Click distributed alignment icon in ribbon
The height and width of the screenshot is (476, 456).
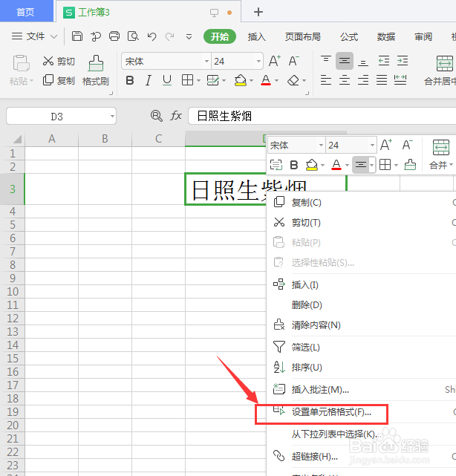pyautogui.click(x=400, y=80)
